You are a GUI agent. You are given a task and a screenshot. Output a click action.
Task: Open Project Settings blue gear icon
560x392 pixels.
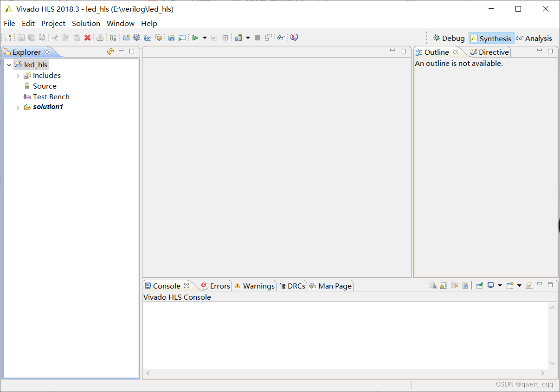(136, 38)
